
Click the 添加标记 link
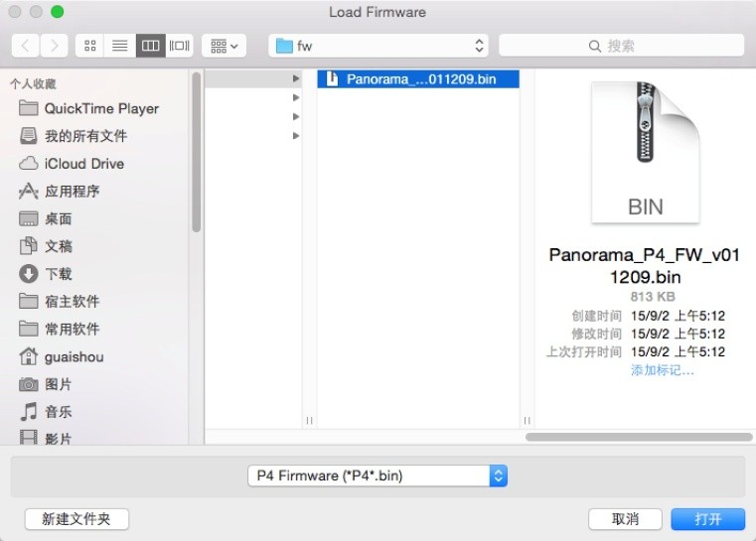click(662, 370)
